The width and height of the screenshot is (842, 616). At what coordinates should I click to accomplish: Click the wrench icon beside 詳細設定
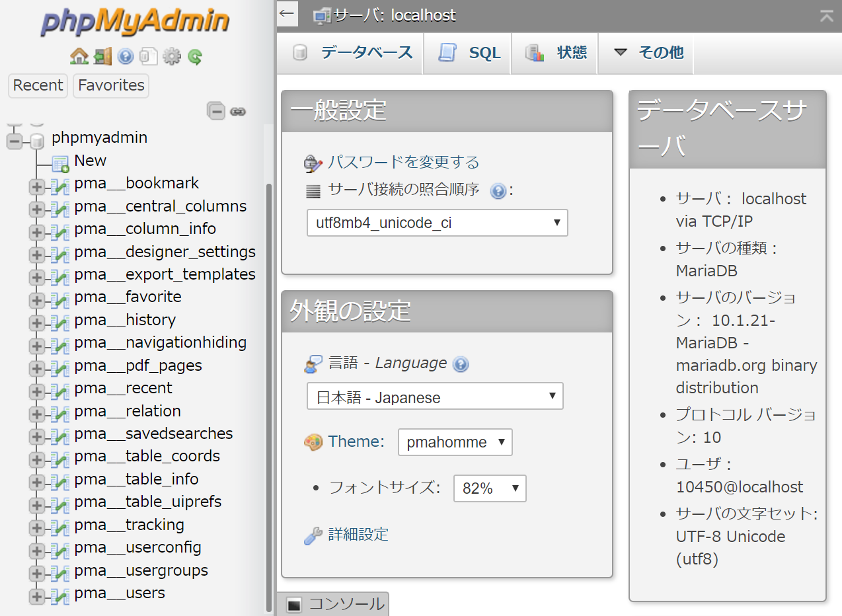[313, 535]
